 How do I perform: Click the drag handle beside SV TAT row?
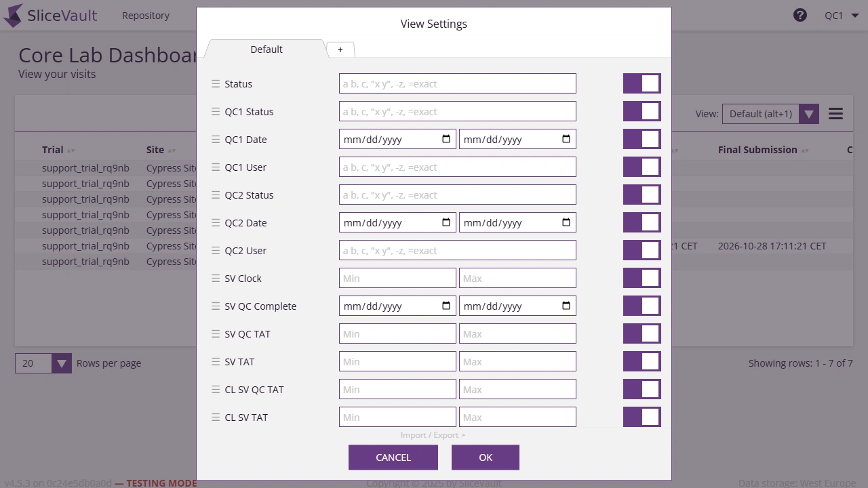216,362
